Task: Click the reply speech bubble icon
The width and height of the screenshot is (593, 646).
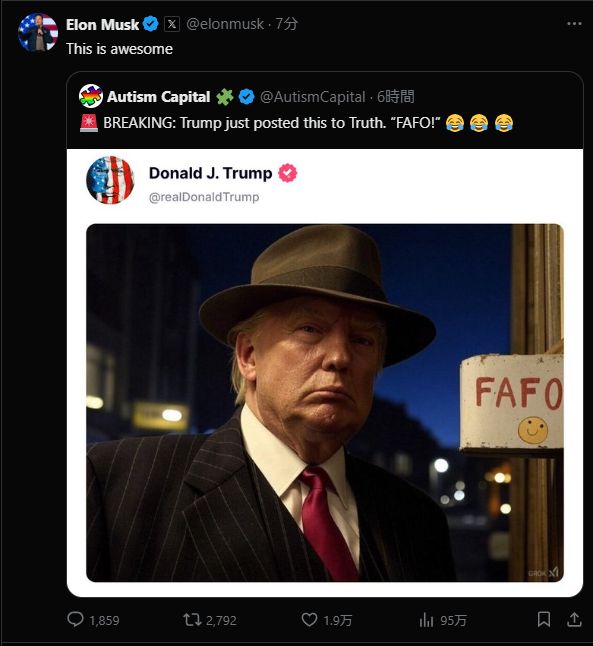Action: click(x=75, y=619)
